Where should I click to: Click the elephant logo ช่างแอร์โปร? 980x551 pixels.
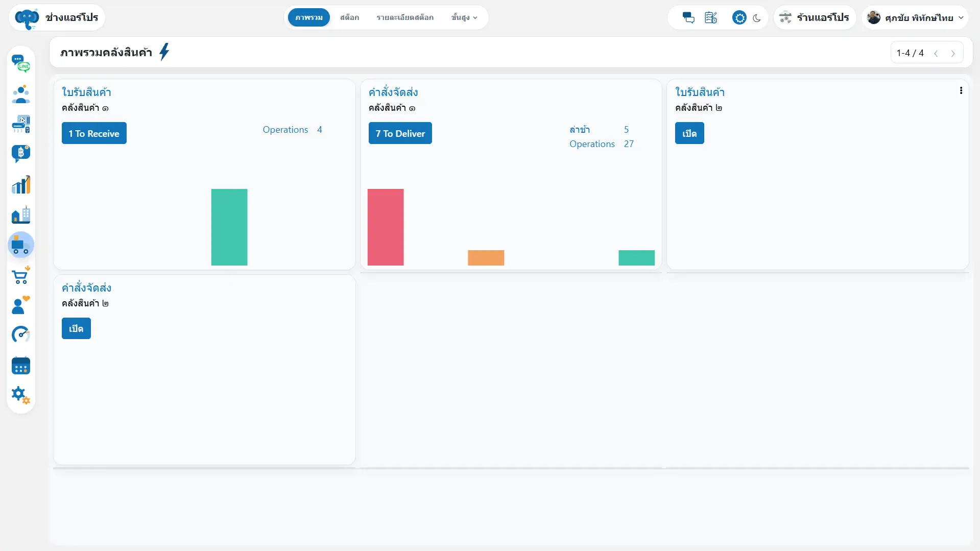point(57,17)
